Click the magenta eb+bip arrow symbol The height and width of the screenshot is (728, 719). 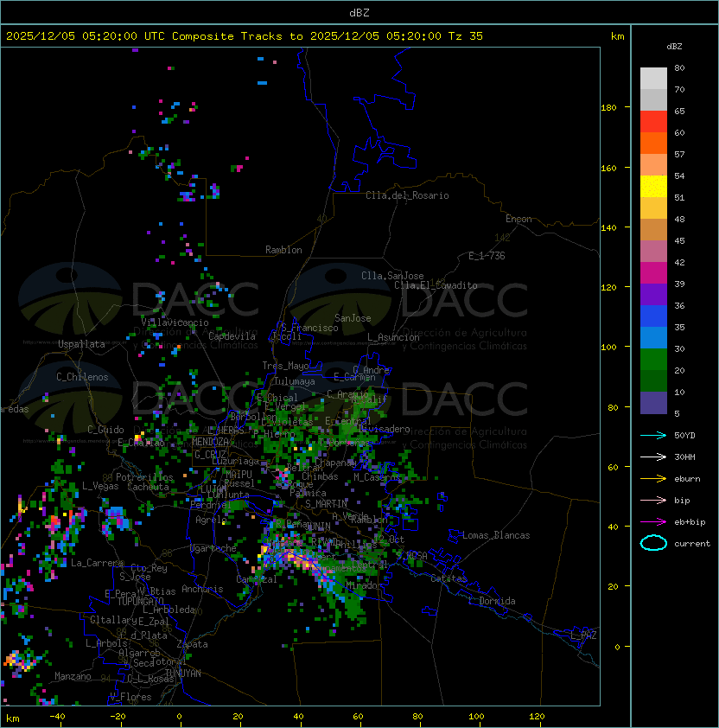tap(653, 522)
